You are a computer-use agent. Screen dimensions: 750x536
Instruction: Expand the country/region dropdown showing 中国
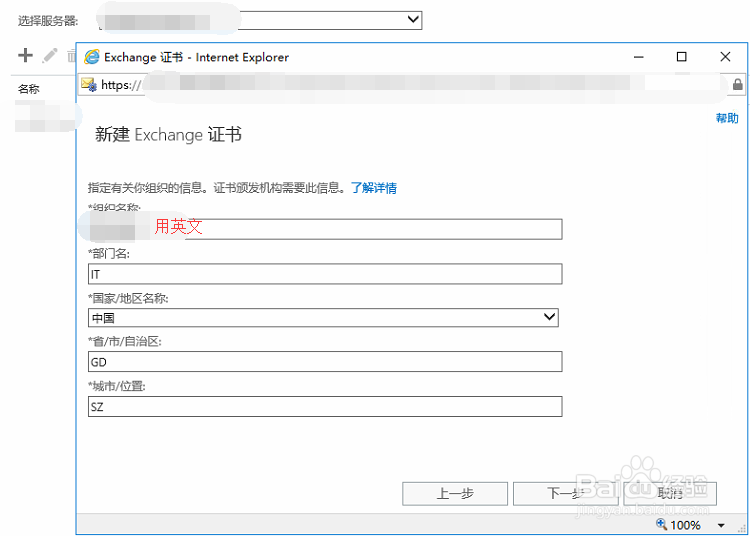click(550, 317)
